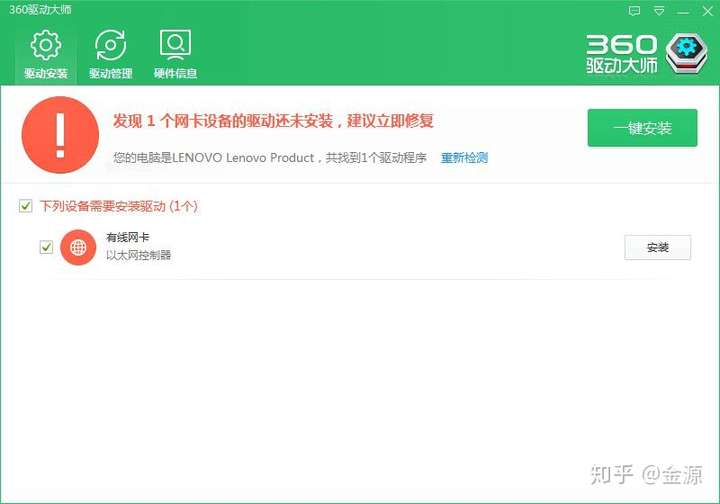The image size is (720, 504).
Task: Open the 硬件信息 tab
Action: 175,54
